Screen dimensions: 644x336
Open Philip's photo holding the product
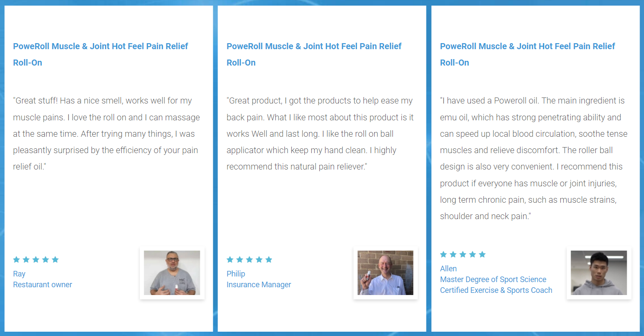[385, 273]
